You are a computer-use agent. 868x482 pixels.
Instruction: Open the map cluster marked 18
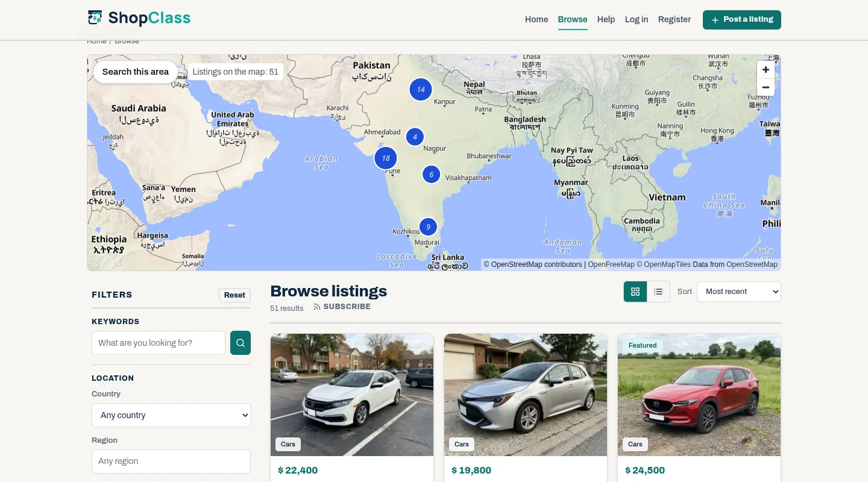pyautogui.click(x=386, y=158)
